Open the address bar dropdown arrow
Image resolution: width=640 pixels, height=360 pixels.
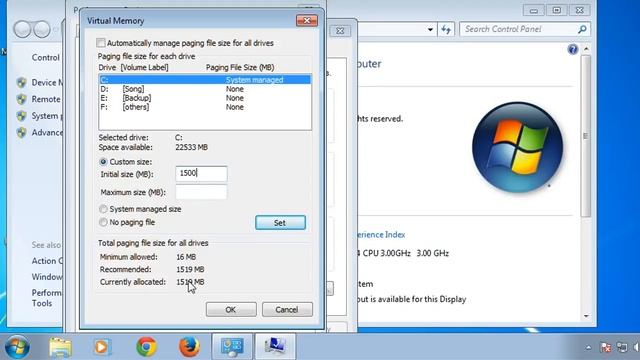tap(430, 29)
